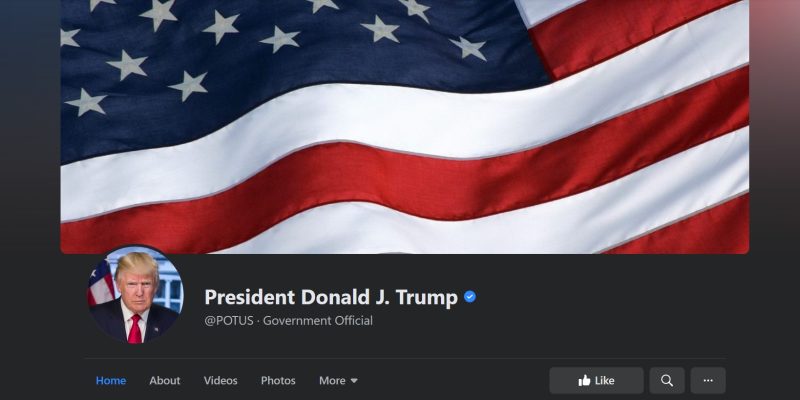
Task: Open the circular profile picture
Action: click(x=135, y=294)
